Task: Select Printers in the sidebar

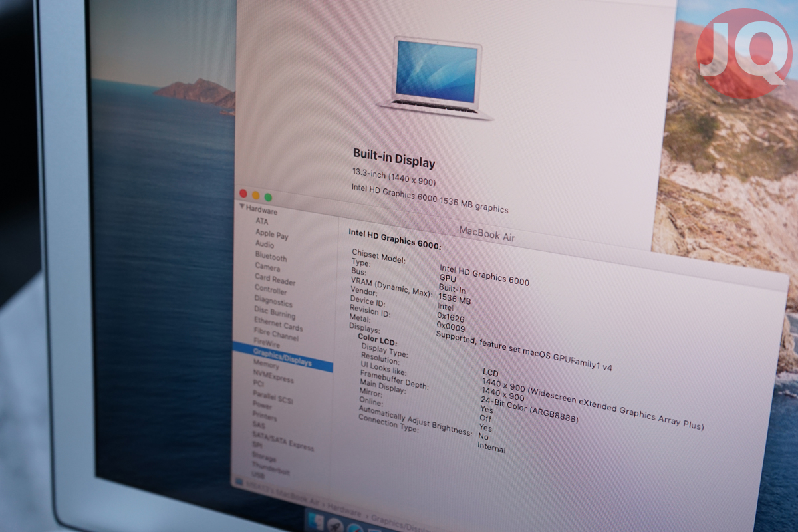Action: (264, 416)
